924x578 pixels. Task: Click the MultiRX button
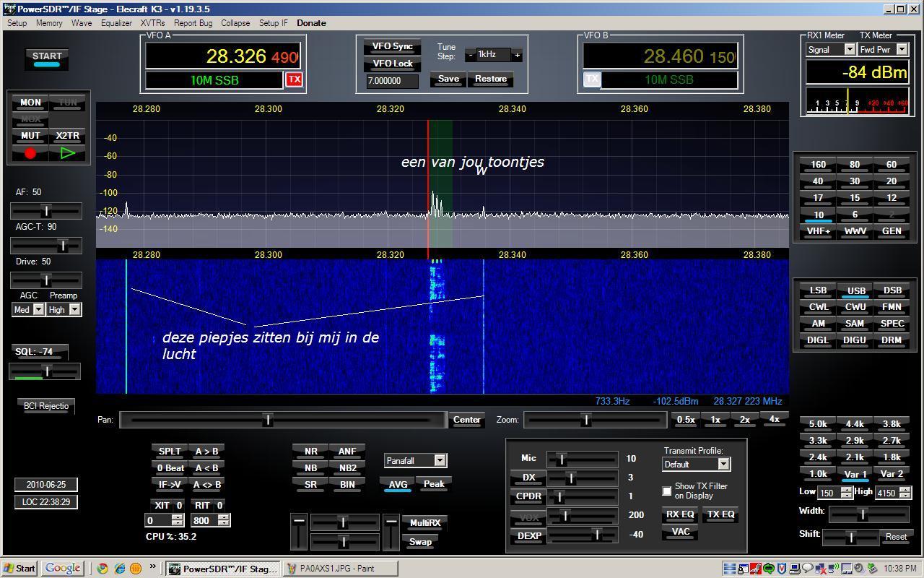[x=424, y=523]
